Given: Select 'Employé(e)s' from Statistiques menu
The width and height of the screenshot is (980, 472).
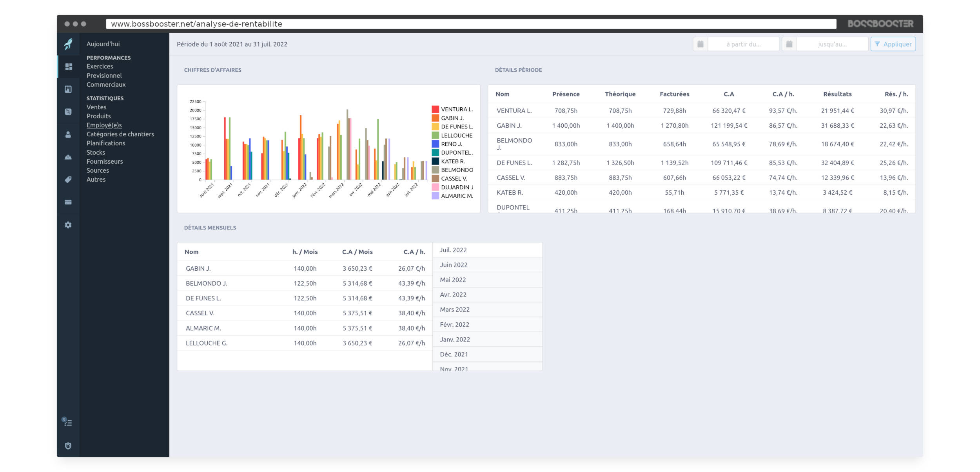Looking at the screenshot, I should 104,125.
